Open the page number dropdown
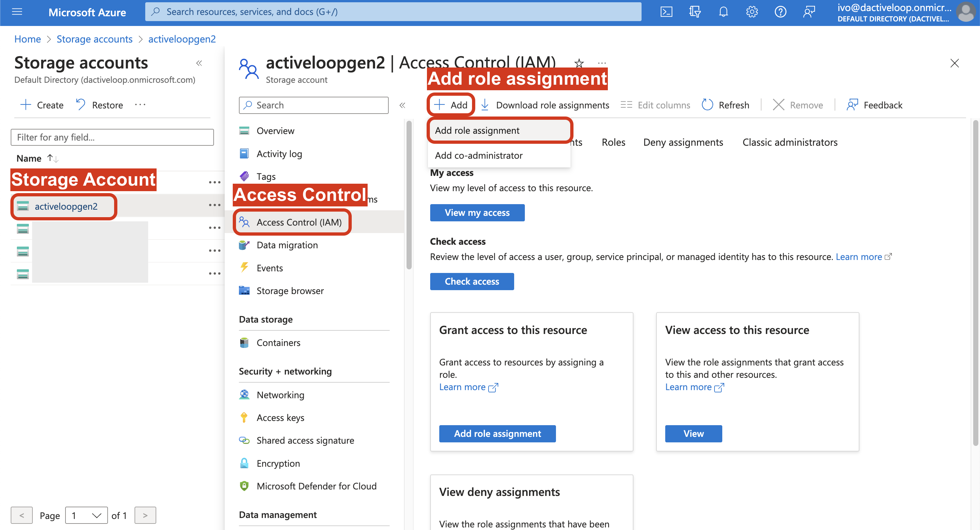Viewport: 980px width, 530px height. (86, 515)
